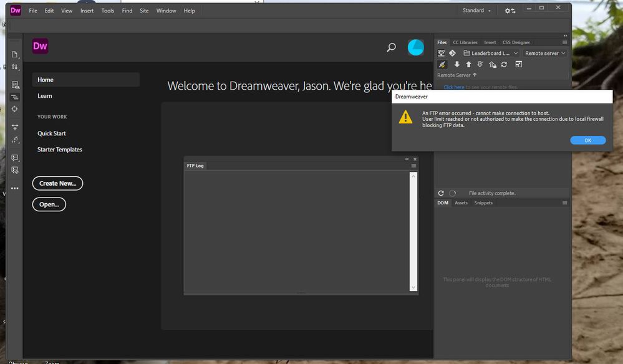This screenshot has height=364, width=623.
Task: Click the refresh icon in Files status bar
Action: click(441, 193)
